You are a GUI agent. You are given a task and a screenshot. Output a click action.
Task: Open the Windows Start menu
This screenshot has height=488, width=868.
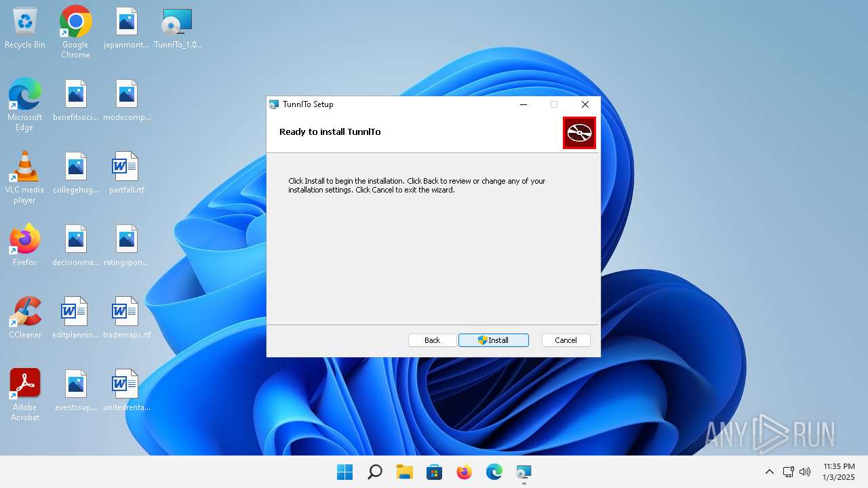click(344, 472)
